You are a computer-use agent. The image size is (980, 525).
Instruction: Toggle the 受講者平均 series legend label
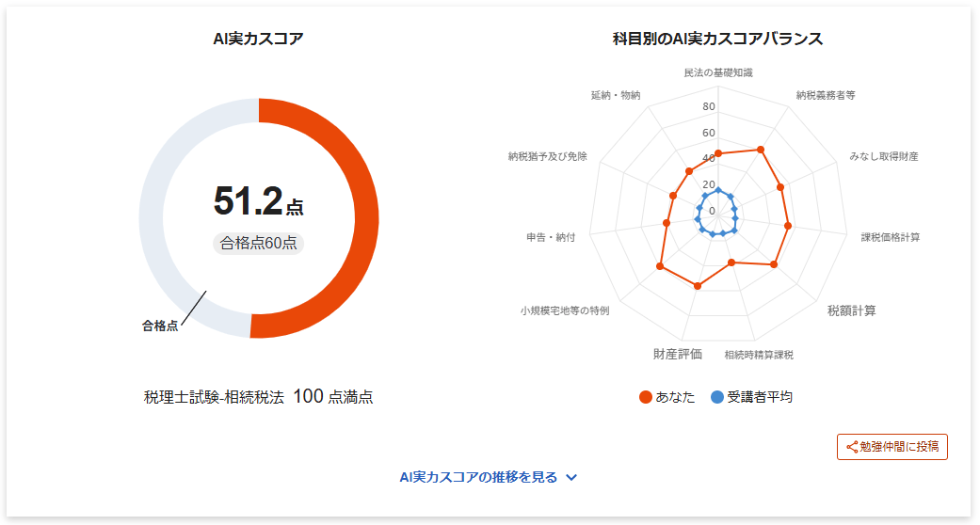[760, 397]
